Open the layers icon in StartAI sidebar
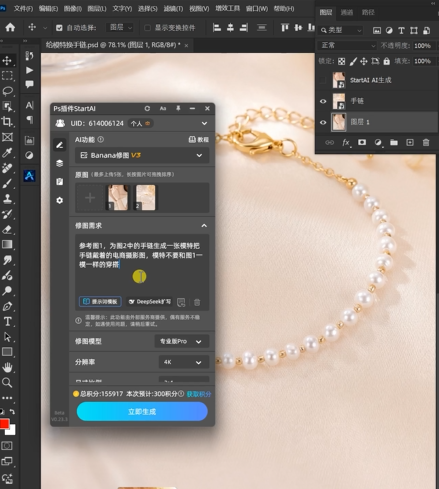 (x=60, y=163)
